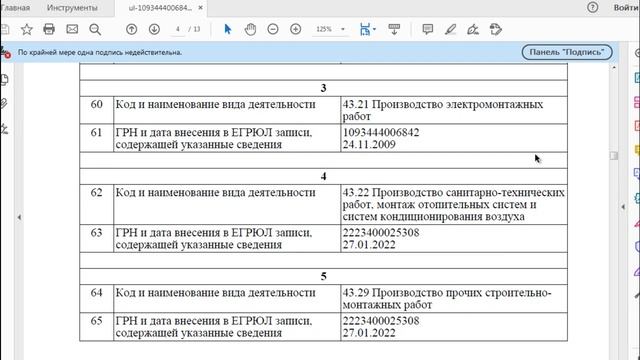Zoom in with the plus icon
The image size is (640, 360).
[x=296, y=29]
